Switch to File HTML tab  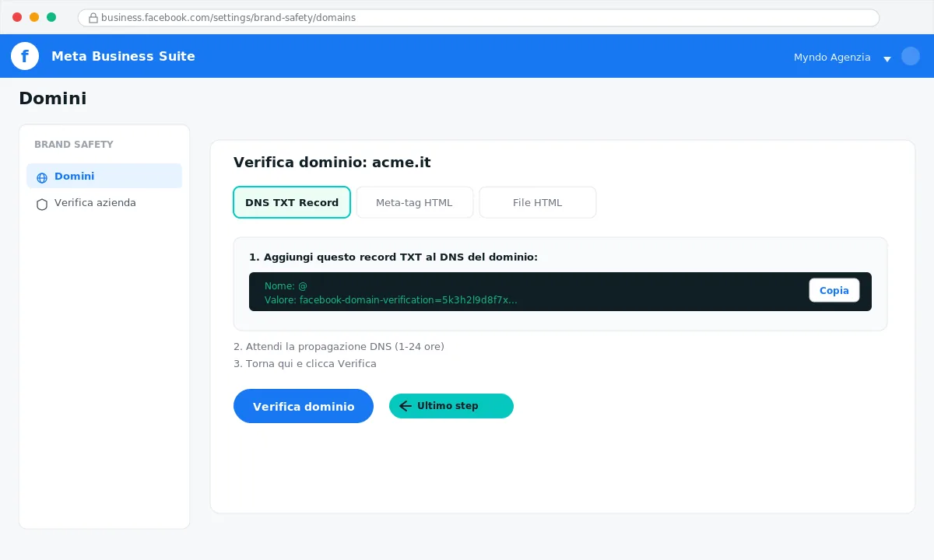pyautogui.click(x=537, y=202)
